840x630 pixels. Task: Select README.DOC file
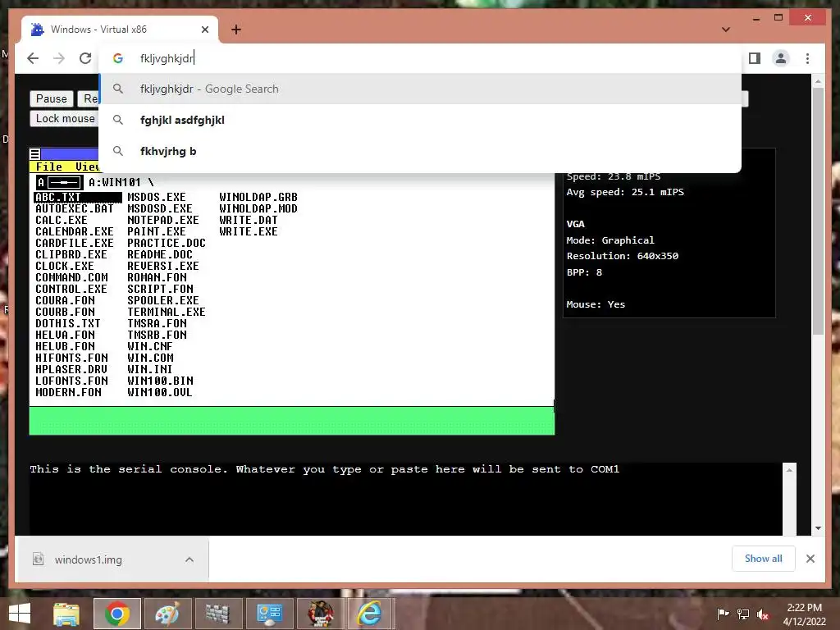[160, 254]
